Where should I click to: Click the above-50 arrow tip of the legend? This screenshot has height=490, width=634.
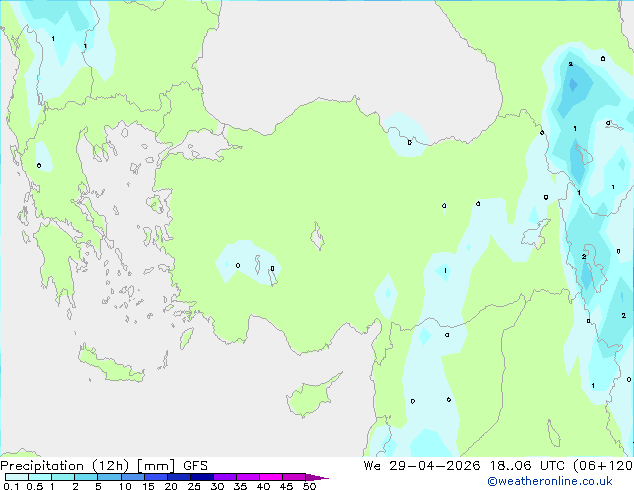[x=317, y=477]
